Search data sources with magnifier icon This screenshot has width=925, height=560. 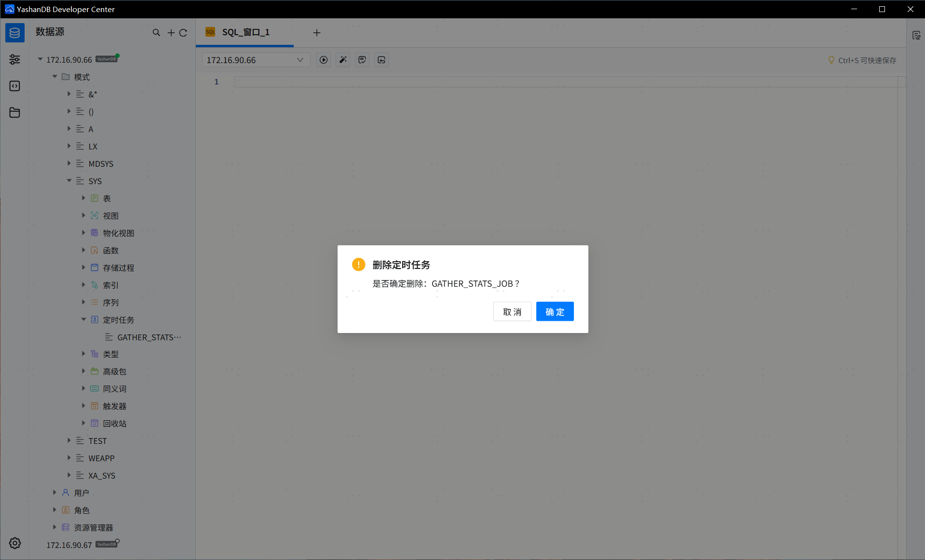coord(156,32)
